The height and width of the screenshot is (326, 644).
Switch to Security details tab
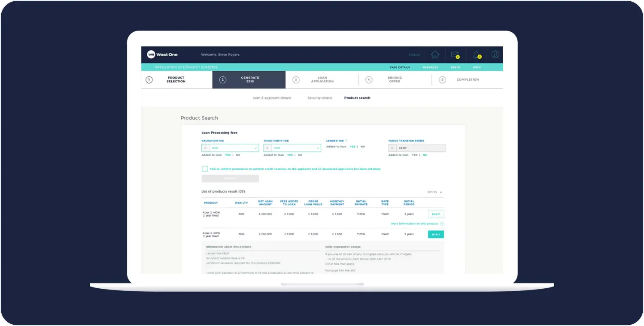click(319, 98)
